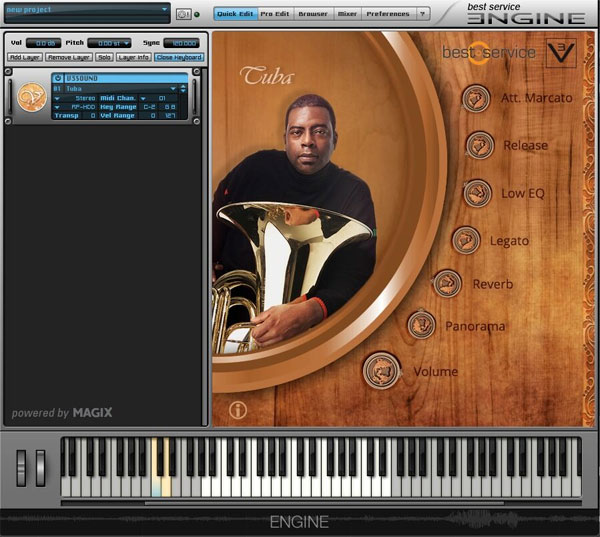The height and width of the screenshot is (537, 600).
Task: Click the Panorama knob
Action: 421,325
